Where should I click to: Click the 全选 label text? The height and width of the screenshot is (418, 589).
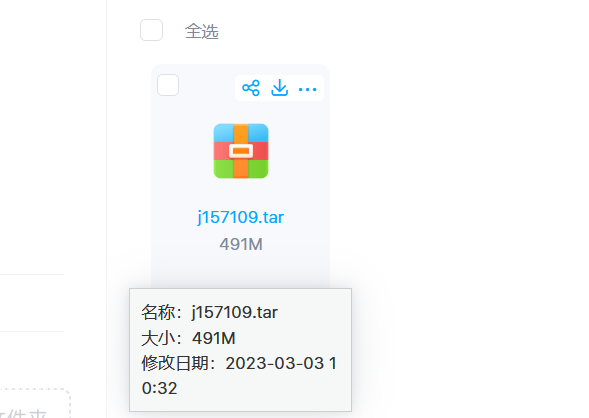pyautogui.click(x=202, y=31)
